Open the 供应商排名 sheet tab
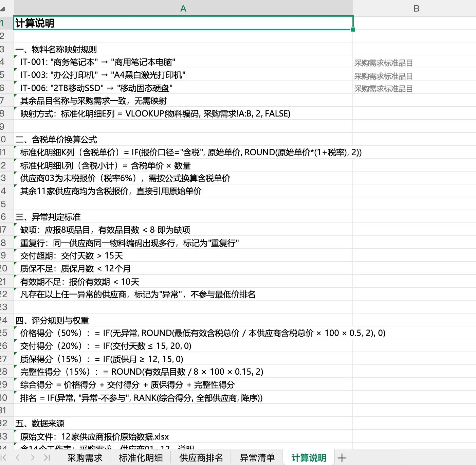 click(x=201, y=458)
